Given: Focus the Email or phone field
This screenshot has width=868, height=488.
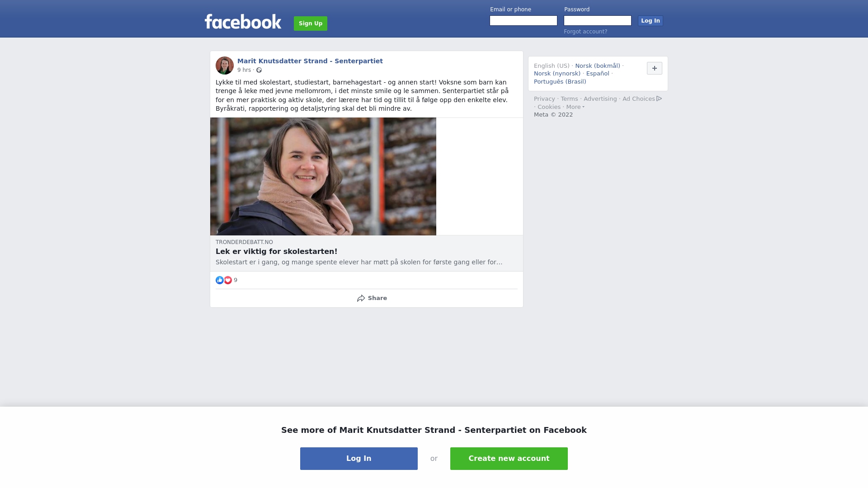Looking at the screenshot, I should pos(524,21).
